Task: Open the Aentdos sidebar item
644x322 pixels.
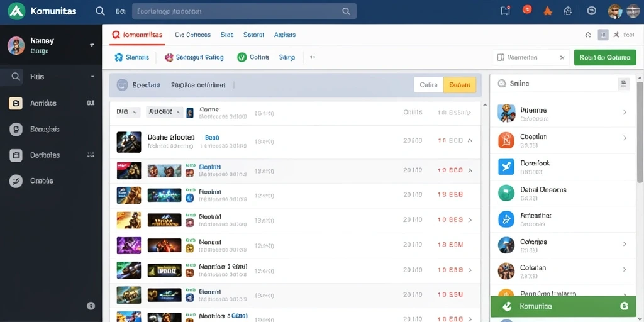Action: click(x=51, y=104)
